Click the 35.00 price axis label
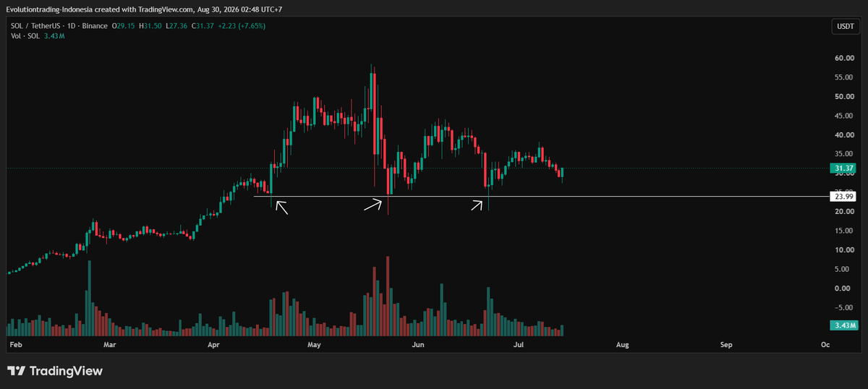Screen dimensions: 868x389 tap(845, 154)
